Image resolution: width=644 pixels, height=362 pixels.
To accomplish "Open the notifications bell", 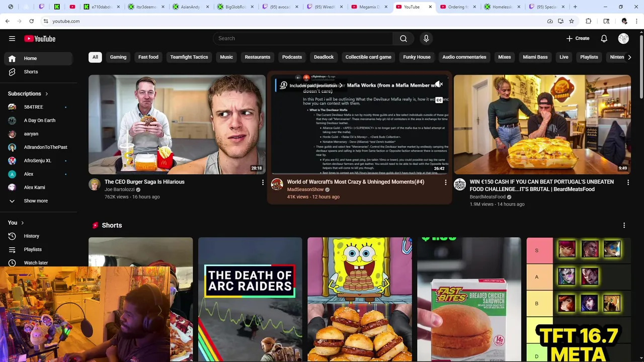I will (x=604, y=39).
